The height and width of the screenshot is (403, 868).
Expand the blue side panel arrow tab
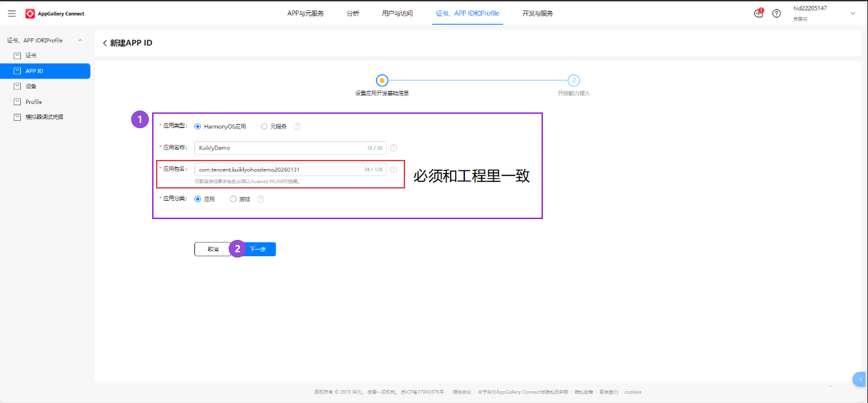coord(860,379)
